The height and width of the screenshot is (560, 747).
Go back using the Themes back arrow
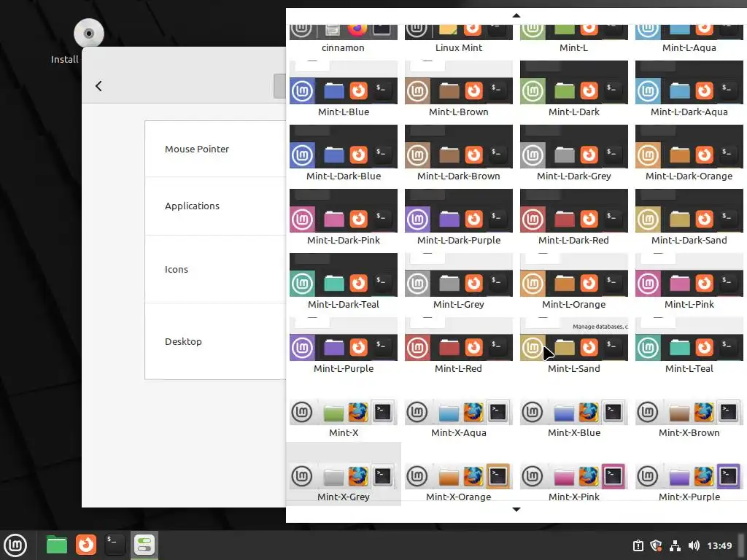coord(98,86)
